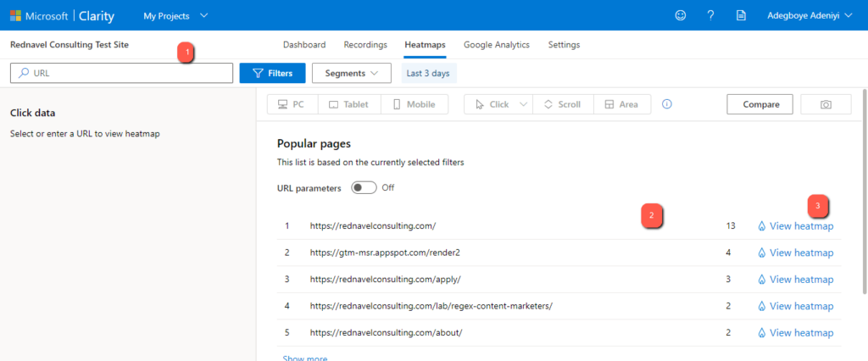View heatmap for the /apply/ page
This screenshot has height=361, width=868.
[x=795, y=280]
